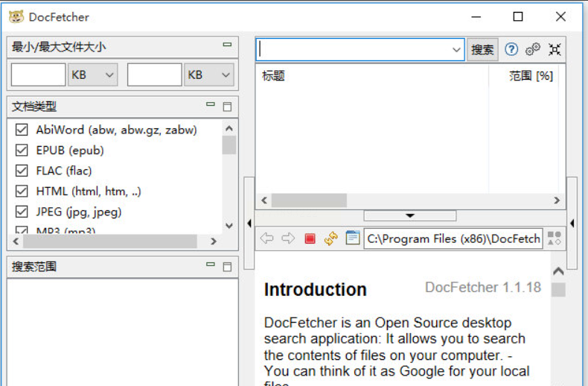Open the maximum size KB unit dropdown
Viewport: 588px width, 386px height.
(x=209, y=75)
